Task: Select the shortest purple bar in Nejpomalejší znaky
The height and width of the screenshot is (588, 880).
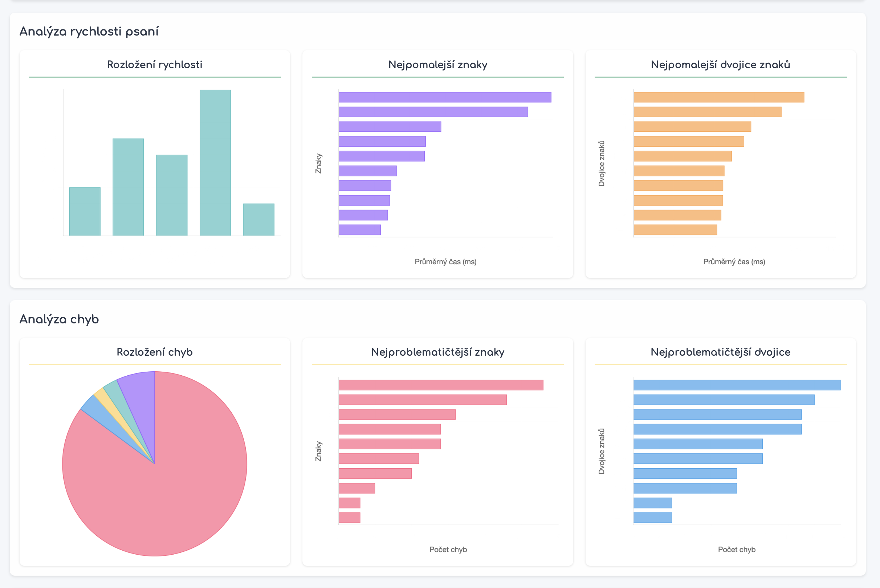Action: pyautogui.click(x=359, y=230)
